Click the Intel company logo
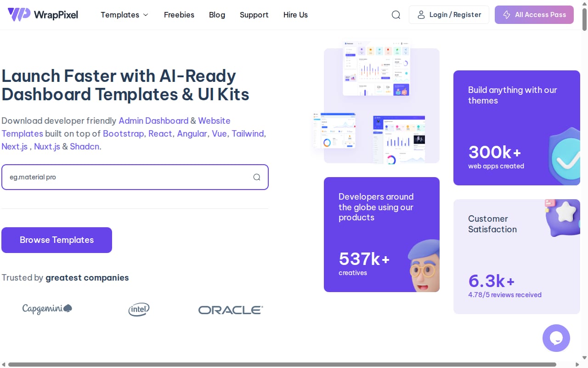588x368 pixels. click(x=139, y=310)
